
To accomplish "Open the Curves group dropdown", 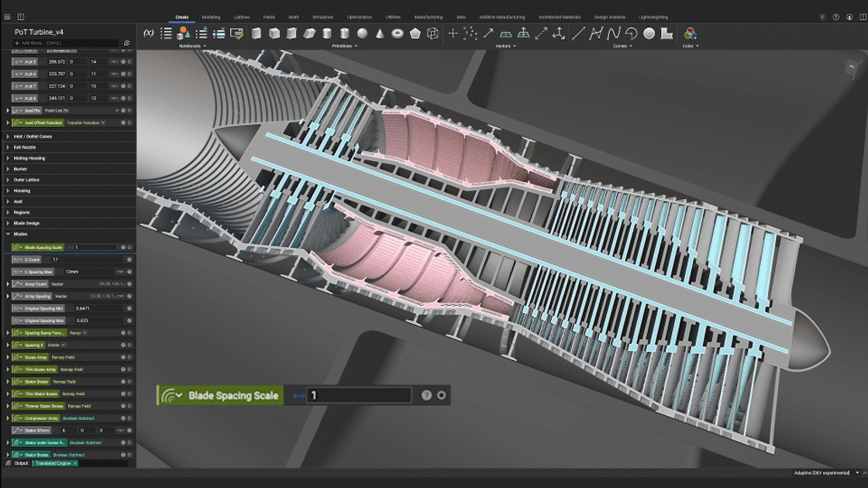I will (x=622, y=46).
